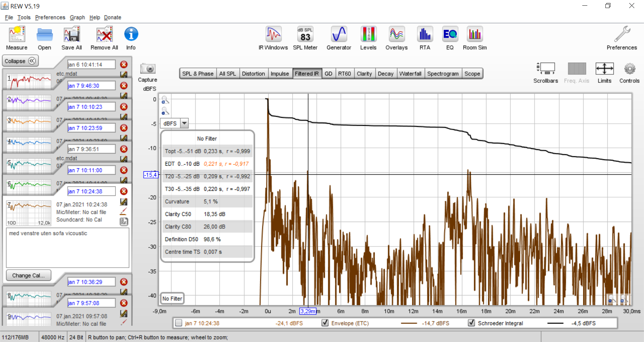644x342 pixels.
Task: Click the Measure toolbar icon
Action: pyautogui.click(x=17, y=35)
